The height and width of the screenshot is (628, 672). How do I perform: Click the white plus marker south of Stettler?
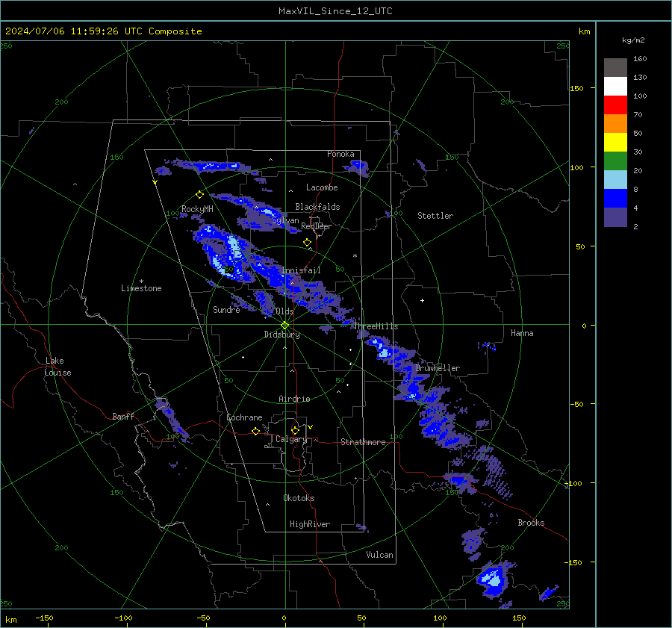(422, 300)
